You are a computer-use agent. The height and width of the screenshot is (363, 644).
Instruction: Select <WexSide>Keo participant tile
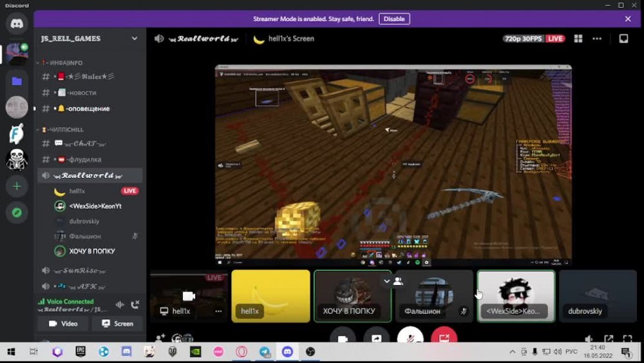click(x=516, y=297)
